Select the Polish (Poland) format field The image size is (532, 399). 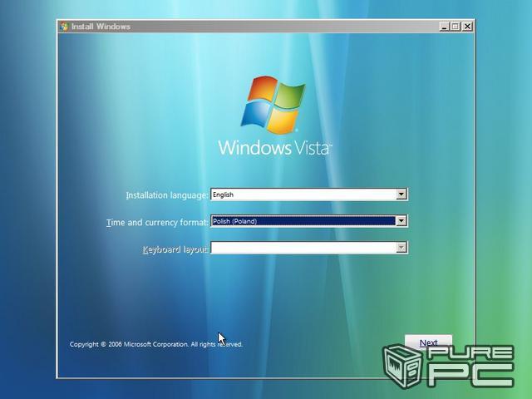click(308, 221)
